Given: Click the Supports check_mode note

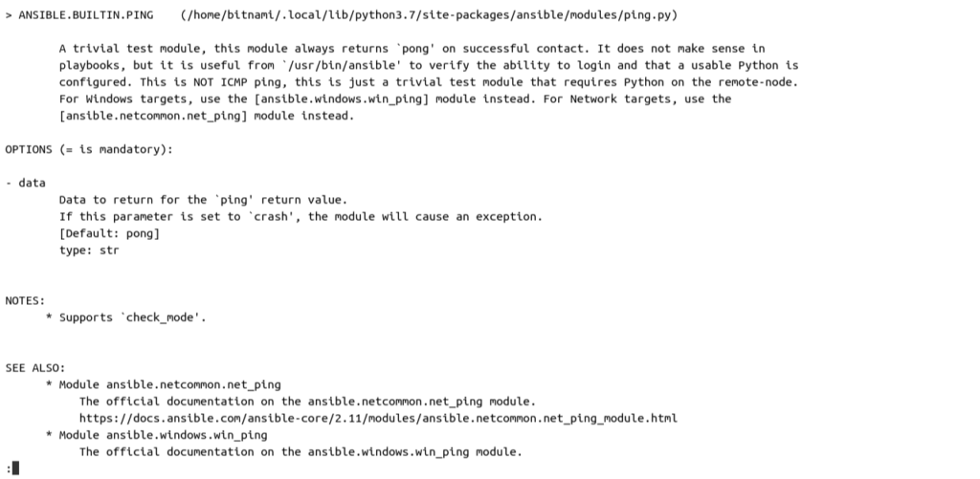Looking at the screenshot, I should (132, 317).
